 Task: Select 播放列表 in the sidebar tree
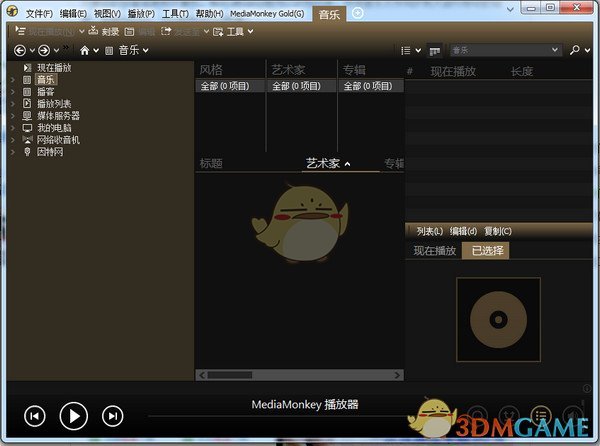tap(54, 104)
